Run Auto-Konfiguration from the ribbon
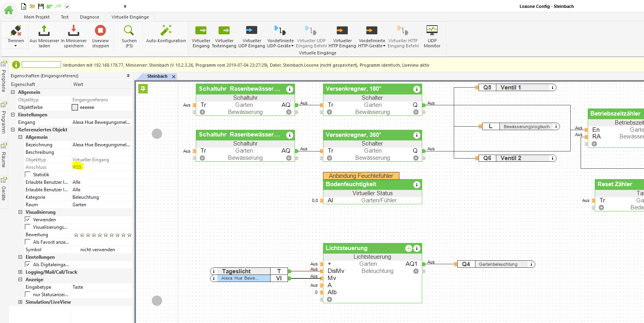The image size is (644, 323). [166, 31]
